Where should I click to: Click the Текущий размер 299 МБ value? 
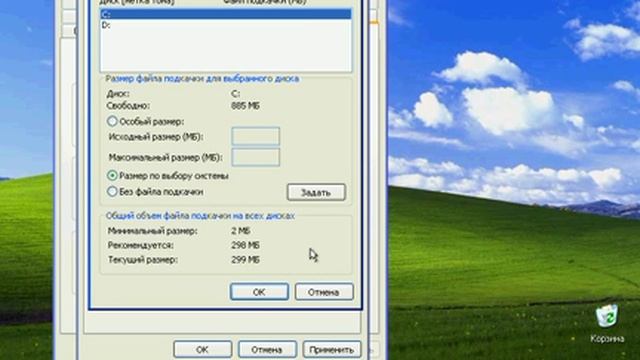[245, 260]
